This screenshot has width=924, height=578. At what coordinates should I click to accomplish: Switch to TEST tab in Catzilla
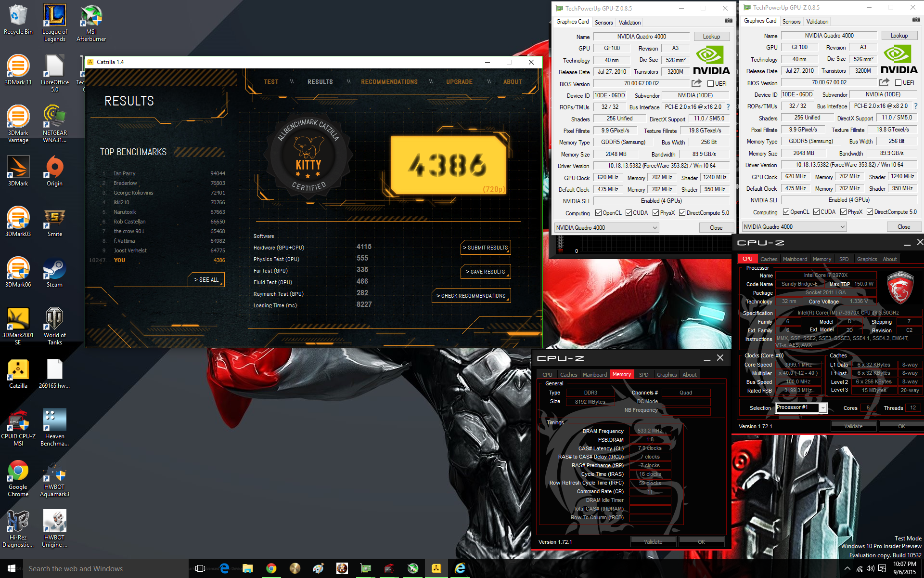pos(271,82)
